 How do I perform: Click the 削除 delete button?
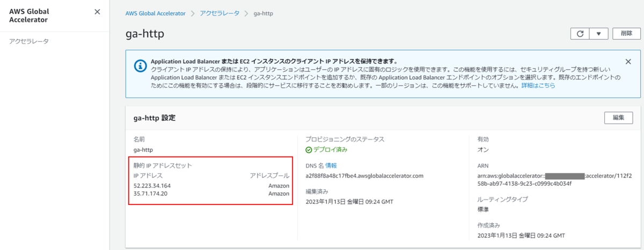[626, 33]
